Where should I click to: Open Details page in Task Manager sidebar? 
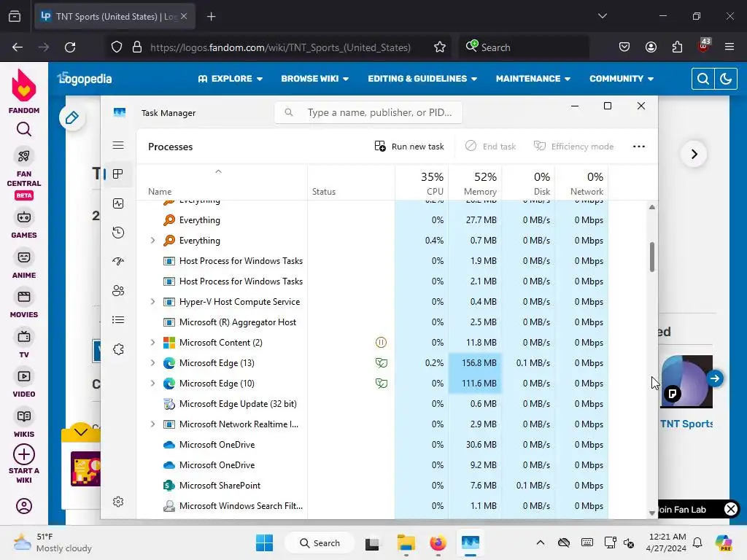pyautogui.click(x=118, y=320)
